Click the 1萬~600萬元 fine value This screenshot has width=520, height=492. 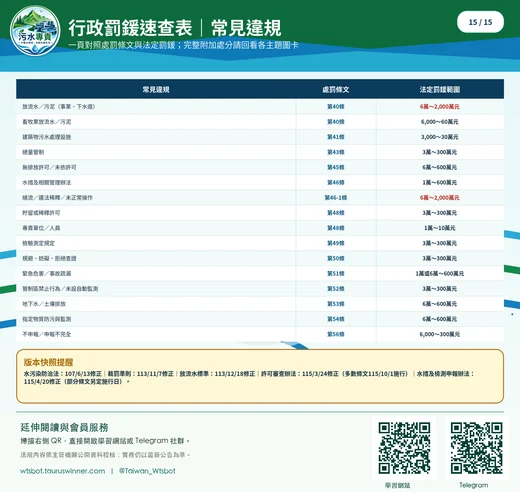pos(440,183)
